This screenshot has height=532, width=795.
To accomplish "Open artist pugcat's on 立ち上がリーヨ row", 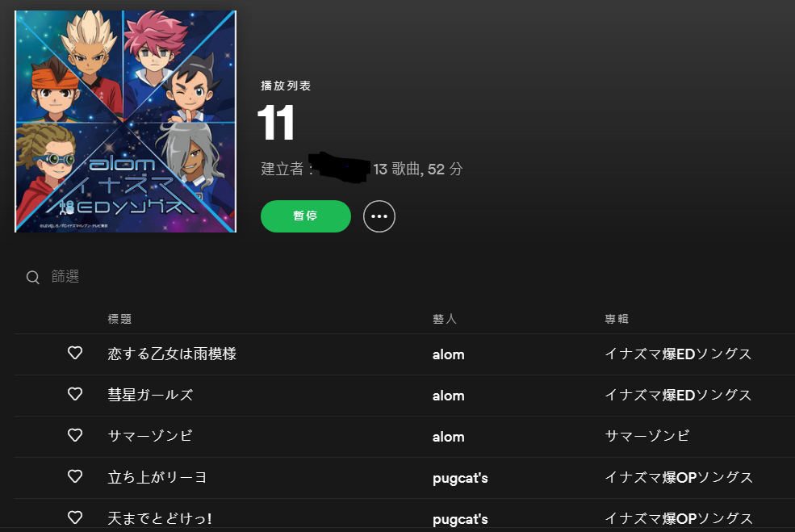I will [x=460, y=478].
